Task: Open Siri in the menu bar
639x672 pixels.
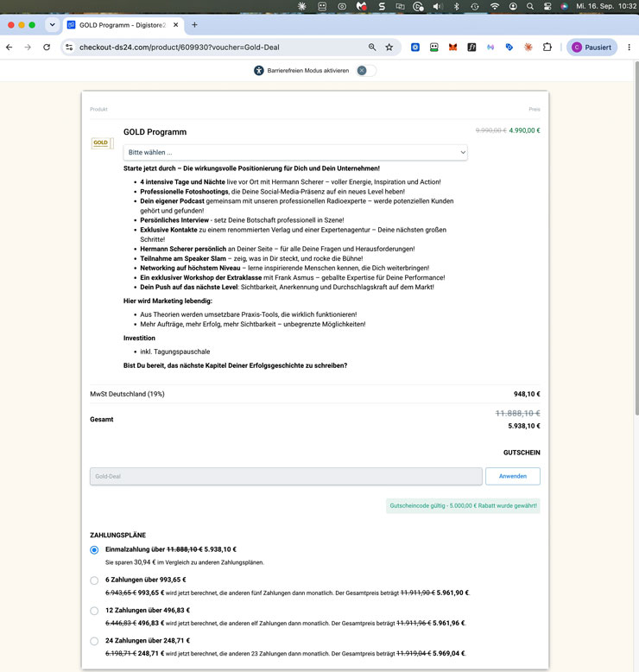Action: point(565,6)
